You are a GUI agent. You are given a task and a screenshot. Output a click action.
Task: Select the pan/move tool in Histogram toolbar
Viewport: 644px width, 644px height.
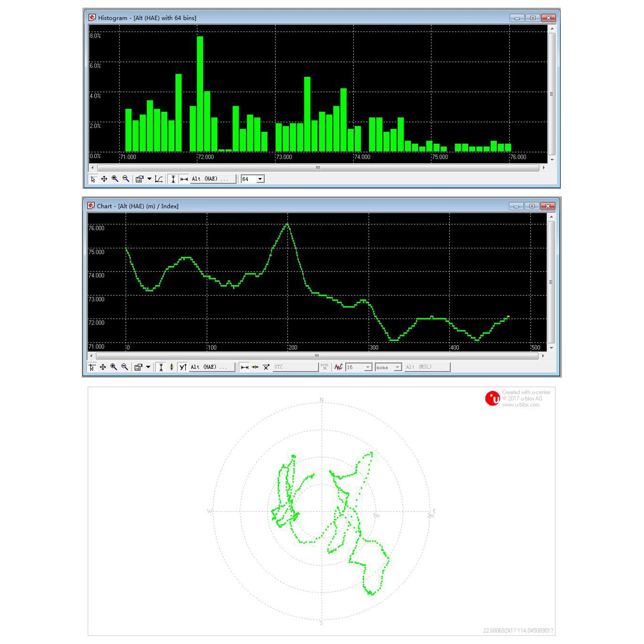point(104,179)
